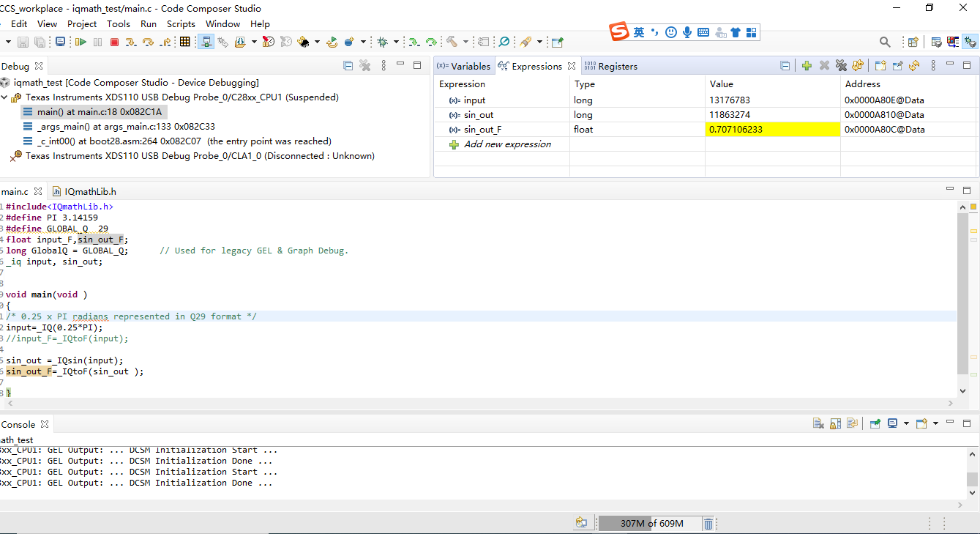This screenshot has height=534, width=980.
Task: Select the Step Into icon
Action: coord(132,42)
